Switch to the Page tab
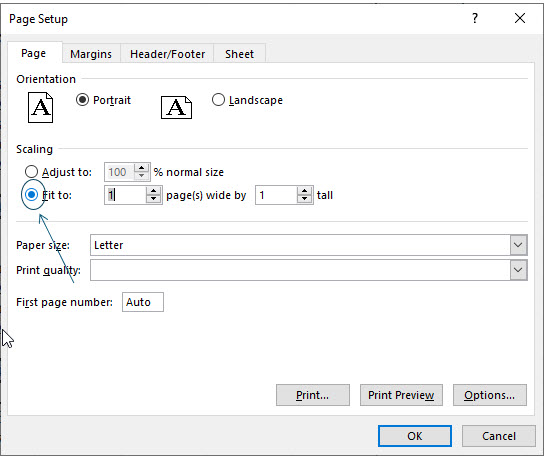 tap(33, 53)
